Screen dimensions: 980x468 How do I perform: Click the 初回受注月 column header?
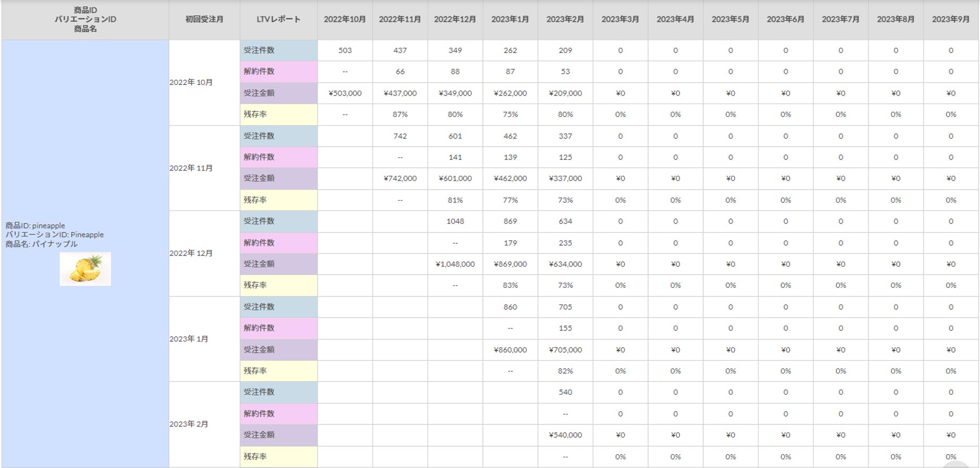(204, 20)
